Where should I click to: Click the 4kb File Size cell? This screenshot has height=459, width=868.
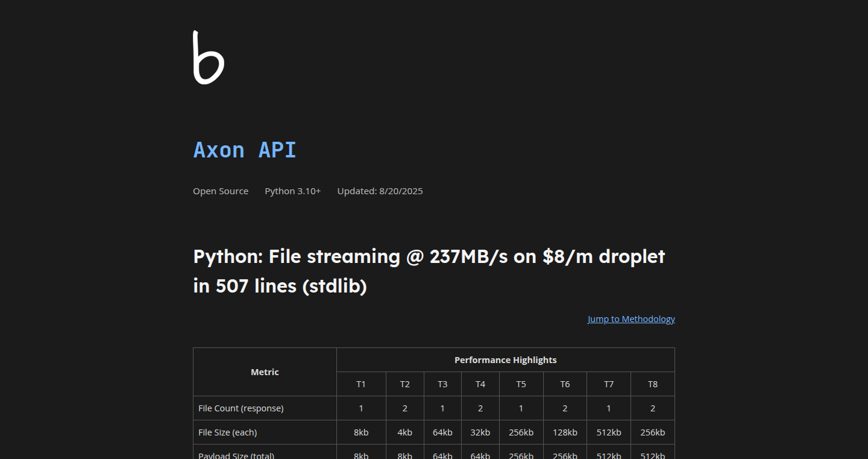pos(405,432)
